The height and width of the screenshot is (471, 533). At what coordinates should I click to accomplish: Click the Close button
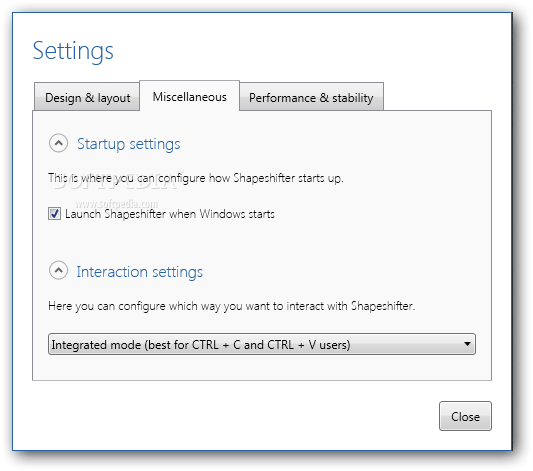[x=465, y=416]
